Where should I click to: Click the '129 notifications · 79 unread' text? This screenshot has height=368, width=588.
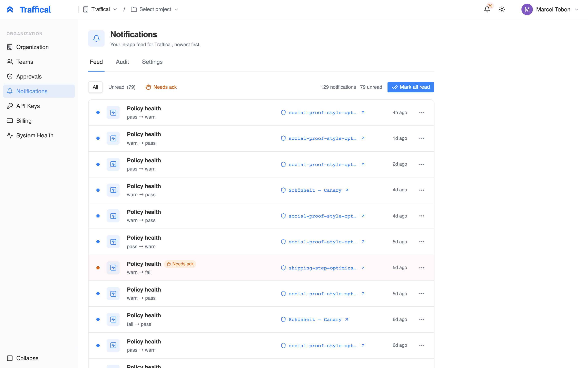[x=351, y=87]
